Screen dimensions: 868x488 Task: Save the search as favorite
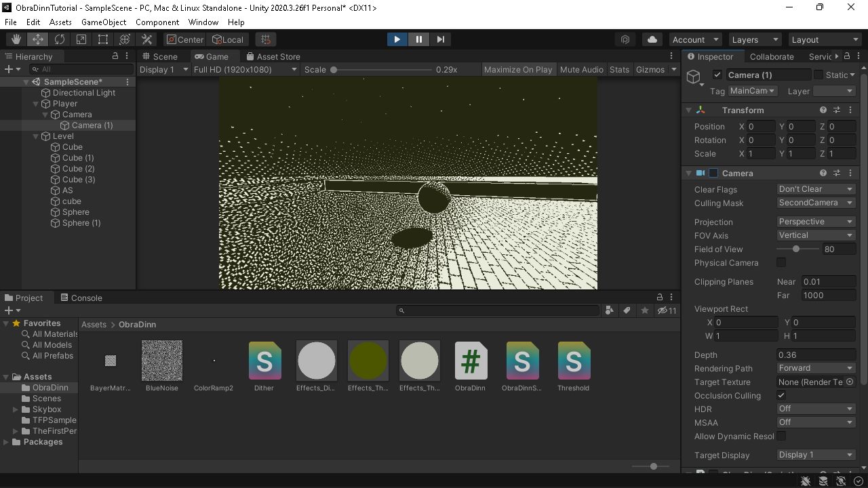(645, 310)
